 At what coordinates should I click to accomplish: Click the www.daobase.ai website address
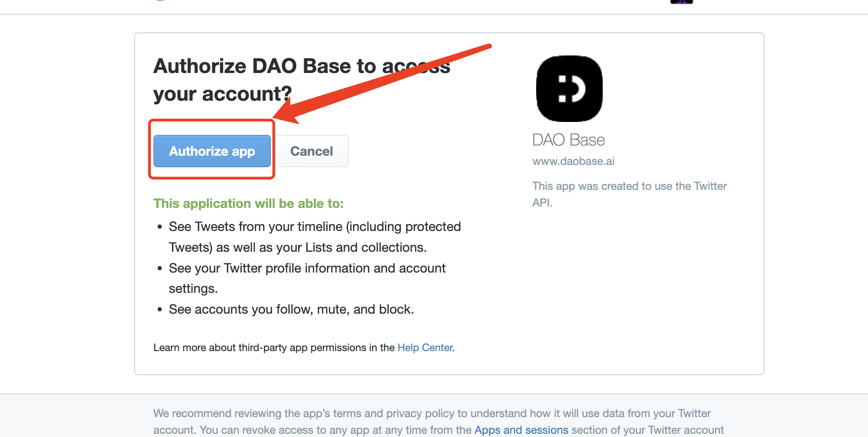(x=573, y=161)
